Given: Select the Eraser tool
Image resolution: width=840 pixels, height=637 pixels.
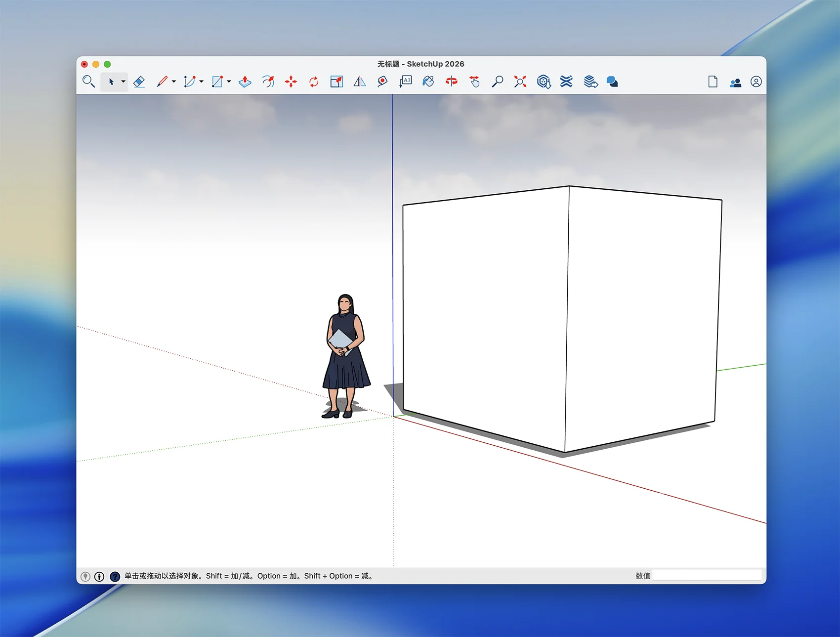Looking at the screenshot, I should pos(139,82).
